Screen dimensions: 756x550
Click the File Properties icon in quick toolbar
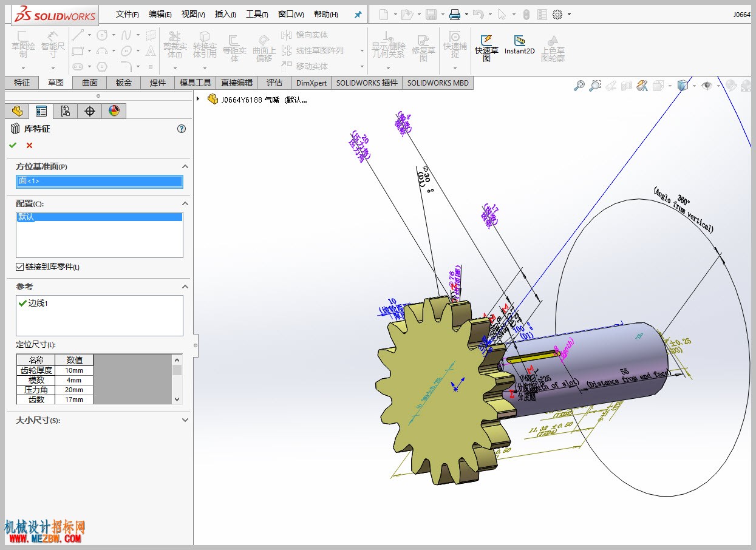542,14
